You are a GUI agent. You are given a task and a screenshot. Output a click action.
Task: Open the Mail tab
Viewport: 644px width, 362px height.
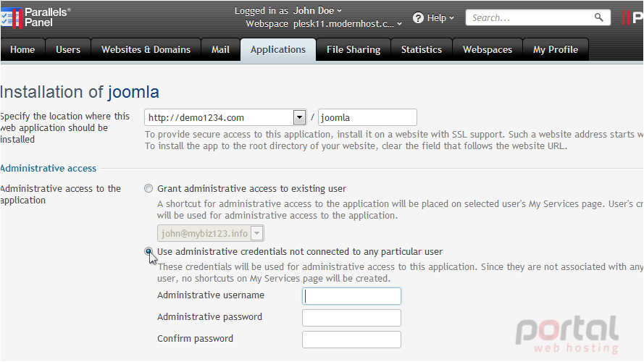tap(220, 50)
